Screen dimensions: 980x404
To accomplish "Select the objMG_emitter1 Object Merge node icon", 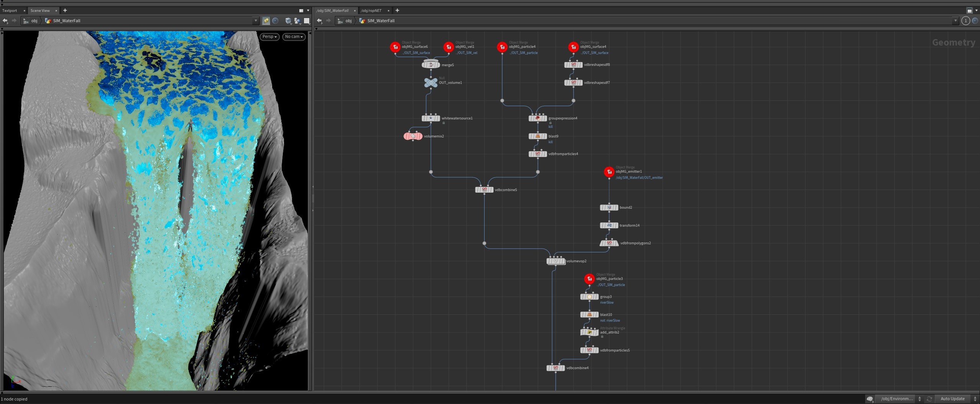I will click(609, 172).
